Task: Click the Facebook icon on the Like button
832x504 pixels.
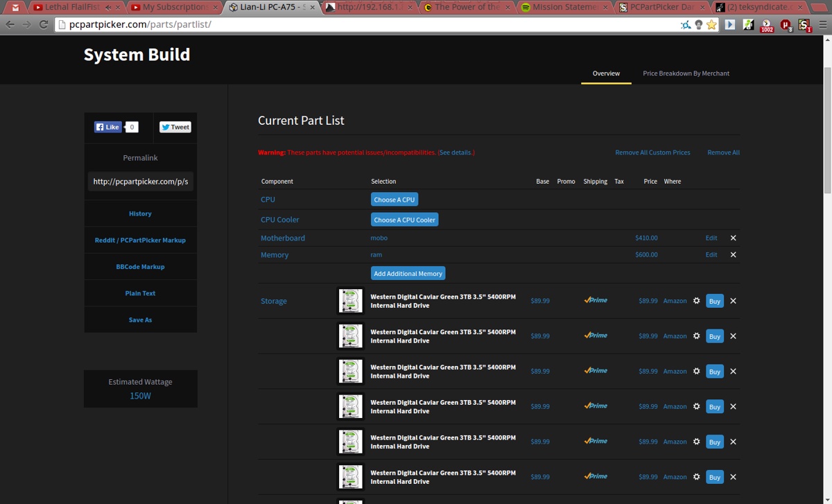Action: [x=98, y=127]
